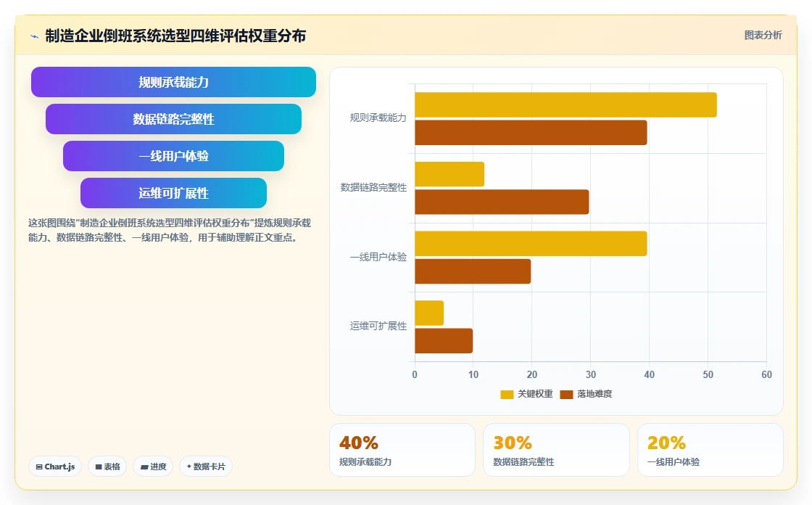
Task: Open the 40% 规则承载能力 data card
Action: [x=402, y=450]
